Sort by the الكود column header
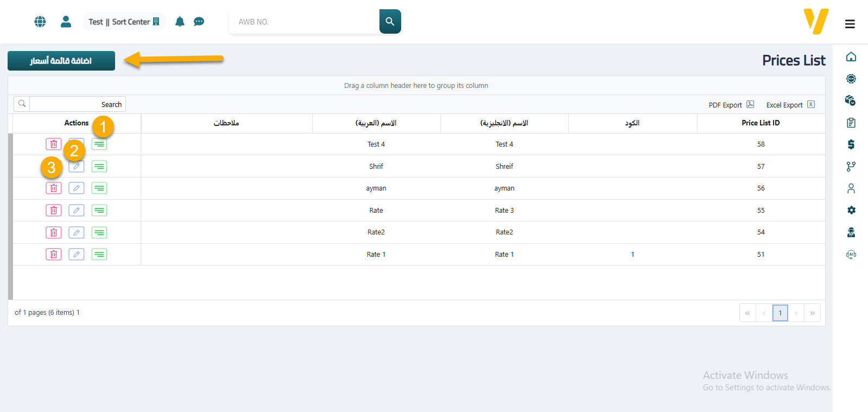This screenshot has height=412, width=868. click(632, 123)
